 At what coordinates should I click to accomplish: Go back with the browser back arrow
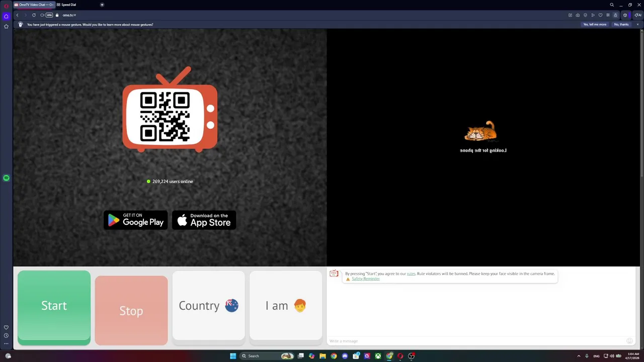pos(17,15)
